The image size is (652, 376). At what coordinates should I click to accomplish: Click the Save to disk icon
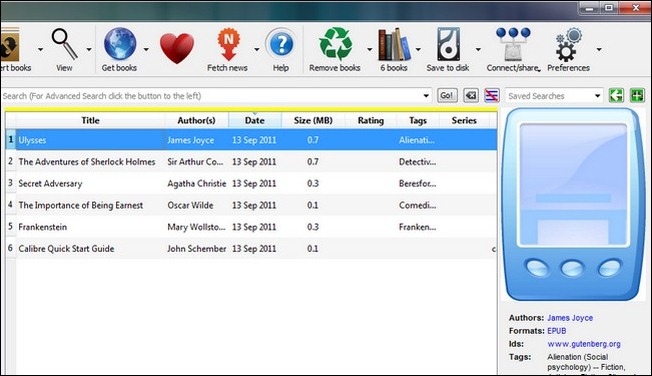tap(448, 44)
